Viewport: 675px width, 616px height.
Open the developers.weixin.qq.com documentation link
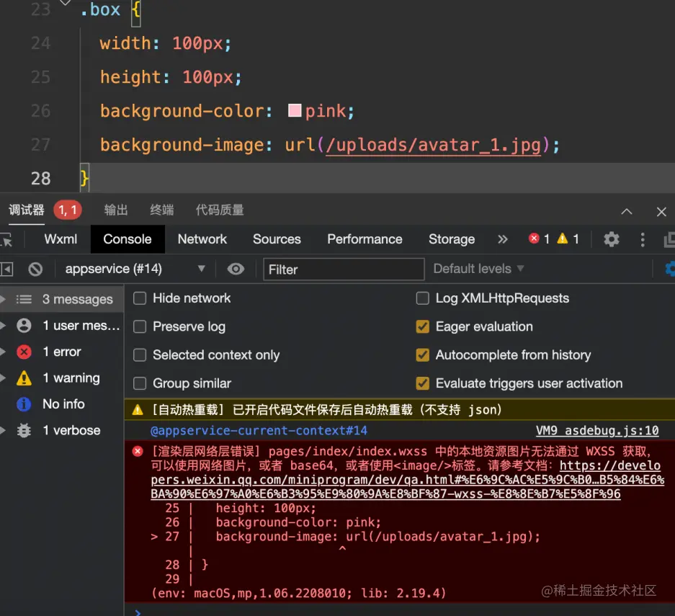pyautogui.click(x=407, y=480)
